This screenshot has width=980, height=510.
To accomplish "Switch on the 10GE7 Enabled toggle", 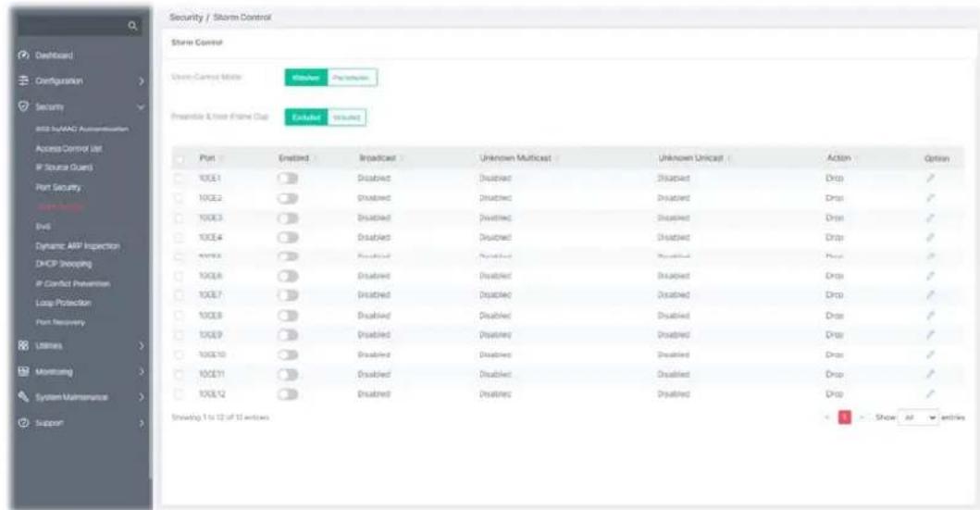I will click(x=288, y=294).
